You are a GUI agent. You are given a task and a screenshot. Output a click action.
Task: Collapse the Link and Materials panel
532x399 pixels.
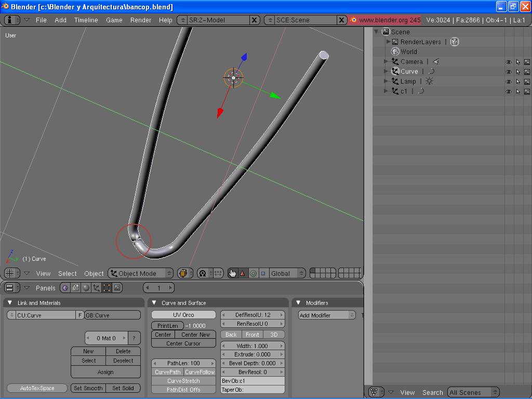pos(10,303)
